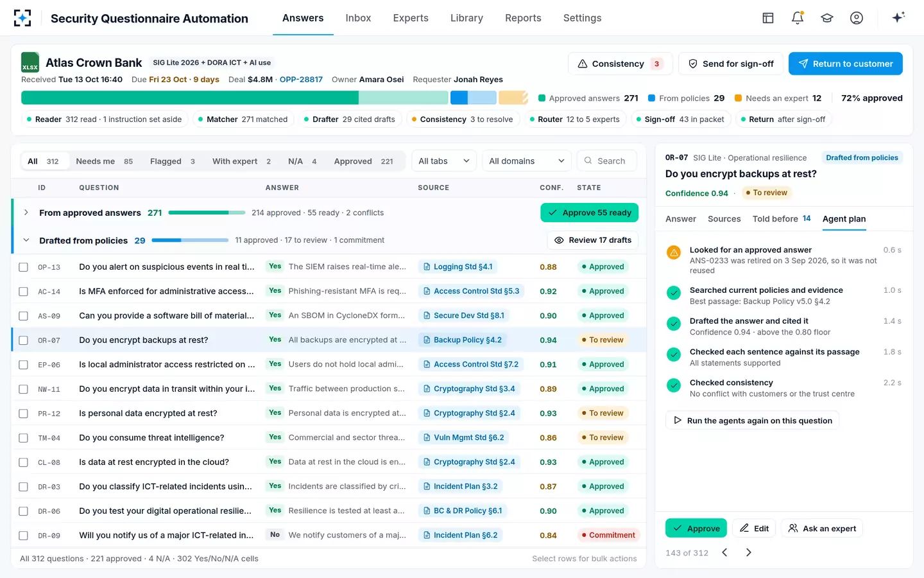Open the All tabs dropdown

444,161
